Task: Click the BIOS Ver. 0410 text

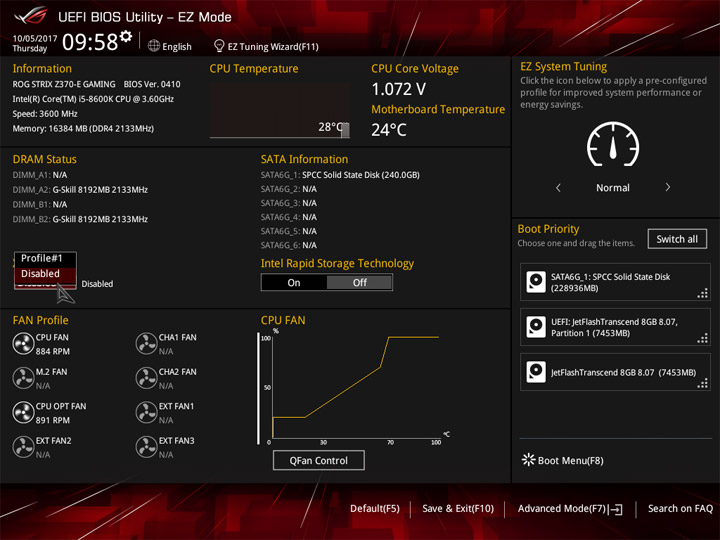Action: click(152, 84)
